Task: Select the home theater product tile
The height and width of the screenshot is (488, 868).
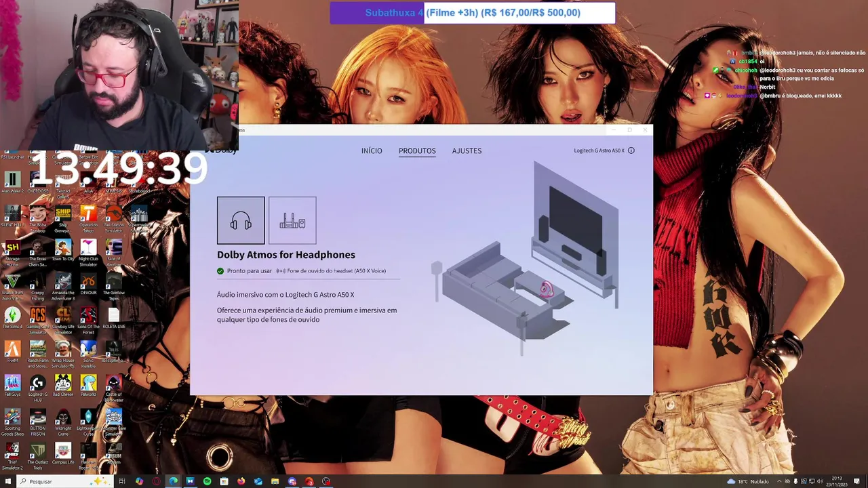Action: pos(292,220)
